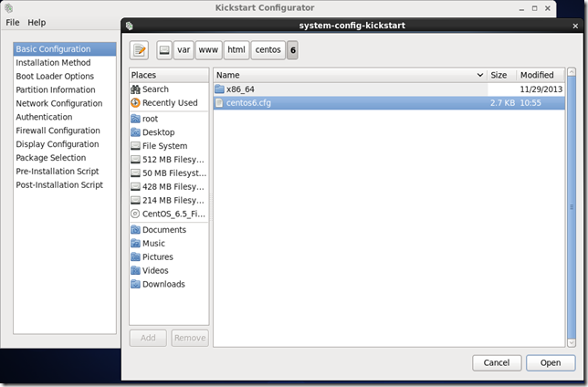
Task: Click the Search binoculars icon in Places
Action: [x=135, y=89]
